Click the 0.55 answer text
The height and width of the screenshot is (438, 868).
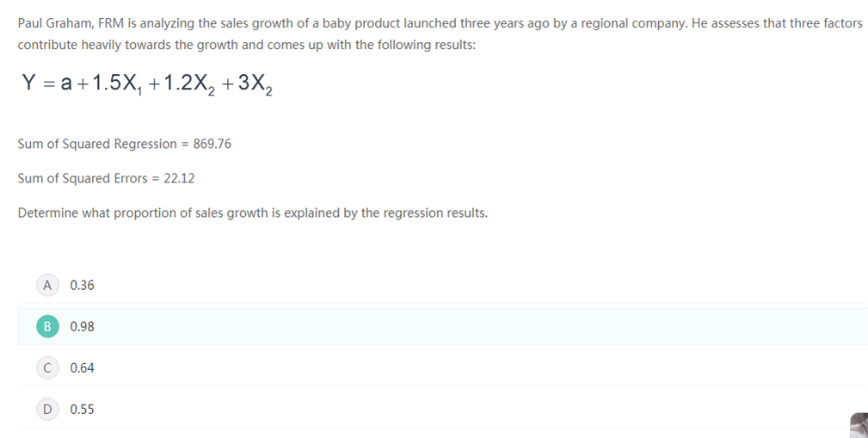pos(82,410)
